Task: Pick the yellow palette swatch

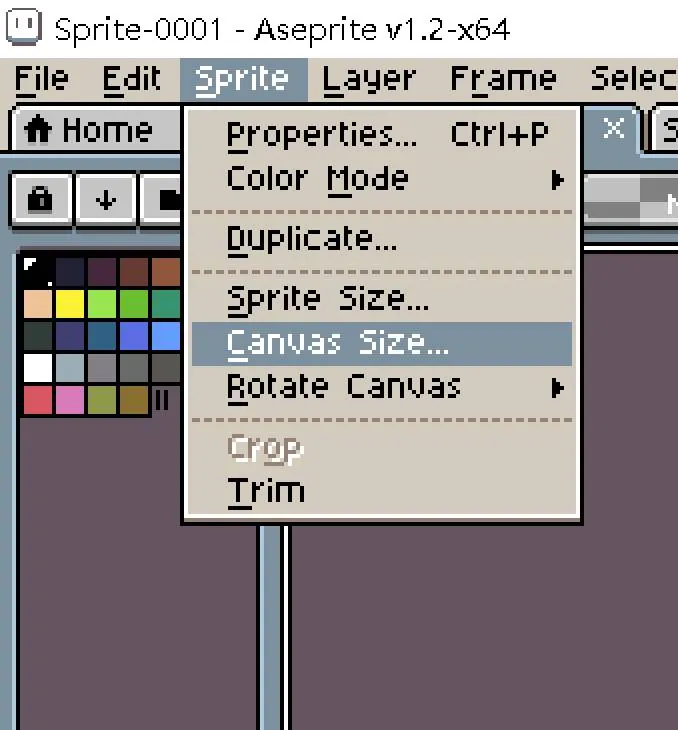Action: point(70,304)
